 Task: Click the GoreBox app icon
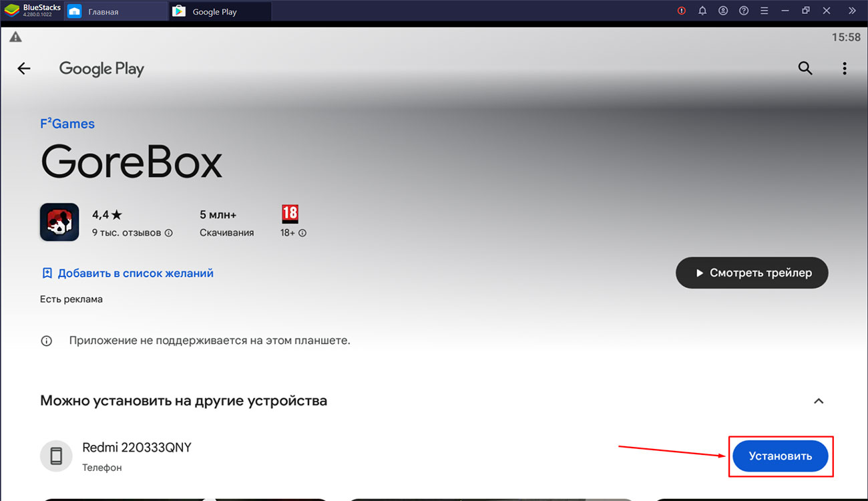tap(59, 222)
